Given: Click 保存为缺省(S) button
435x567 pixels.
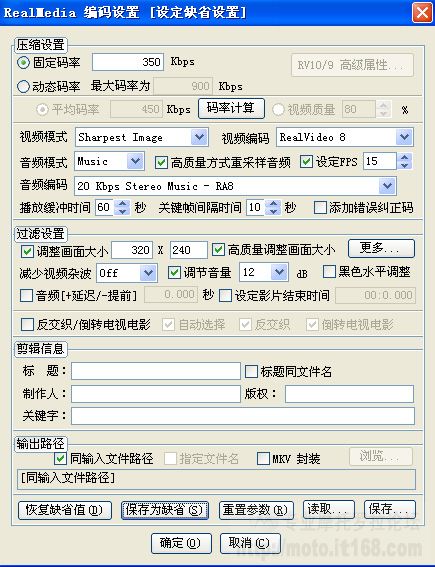Looking at the screenshot, I should [x=165, y=510].
